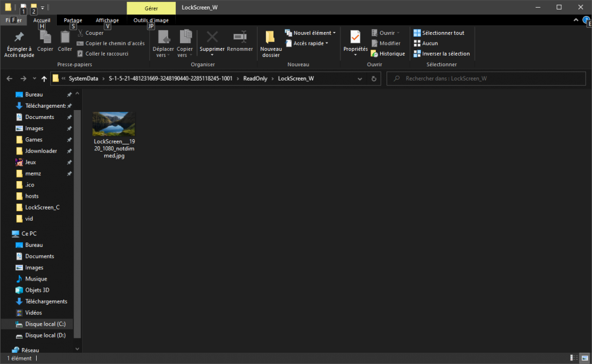Cut selection with Couper

point(90,33)
